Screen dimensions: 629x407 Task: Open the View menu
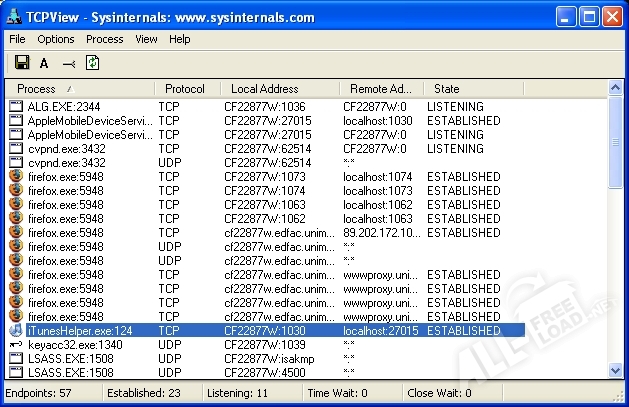(146, 39)
